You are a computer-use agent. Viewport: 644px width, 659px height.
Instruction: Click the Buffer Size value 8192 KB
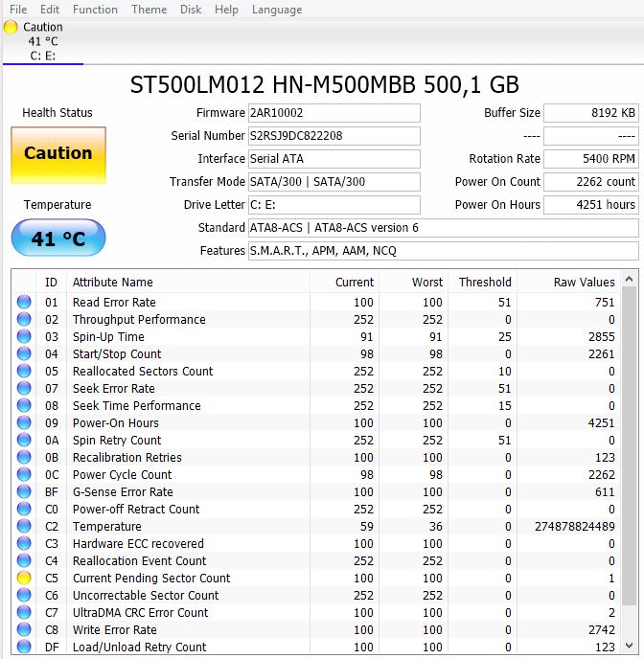[591, 113]
